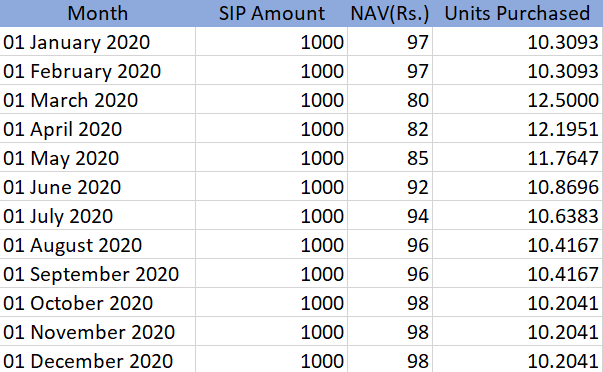Select the 01 June 2020 cell
Viewport: 603px width, 372px height.
[x=97, y=187]
